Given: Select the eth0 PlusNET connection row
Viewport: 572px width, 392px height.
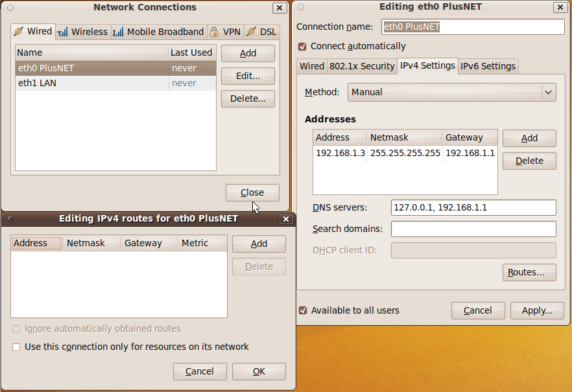Looking at the screenshot, I should 116,68.
